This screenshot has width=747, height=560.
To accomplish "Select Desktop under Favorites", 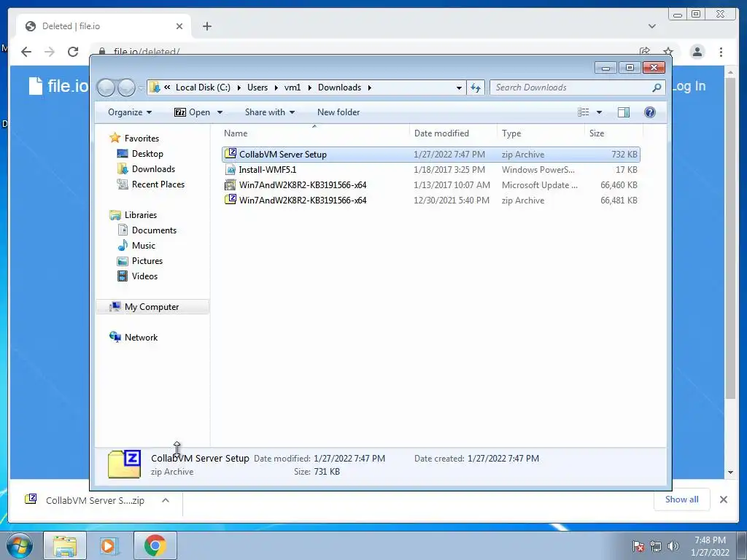I will pyautogui.click(x=147, y=154).
